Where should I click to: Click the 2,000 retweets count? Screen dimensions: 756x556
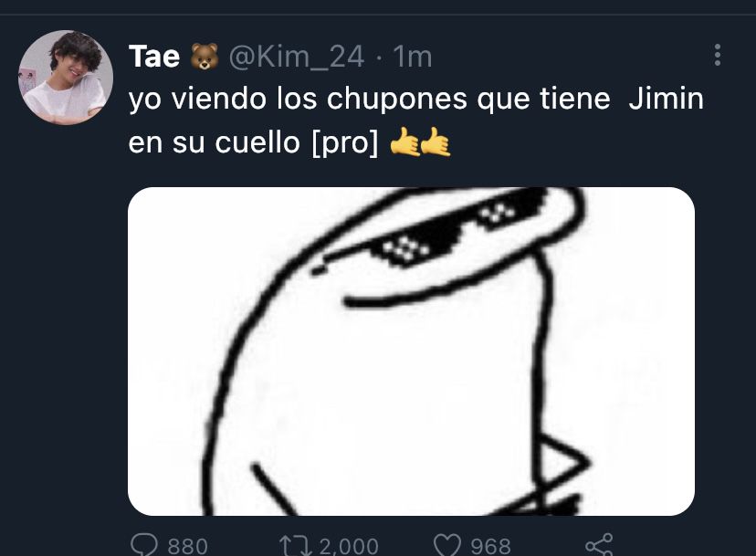tap(349, 546)
